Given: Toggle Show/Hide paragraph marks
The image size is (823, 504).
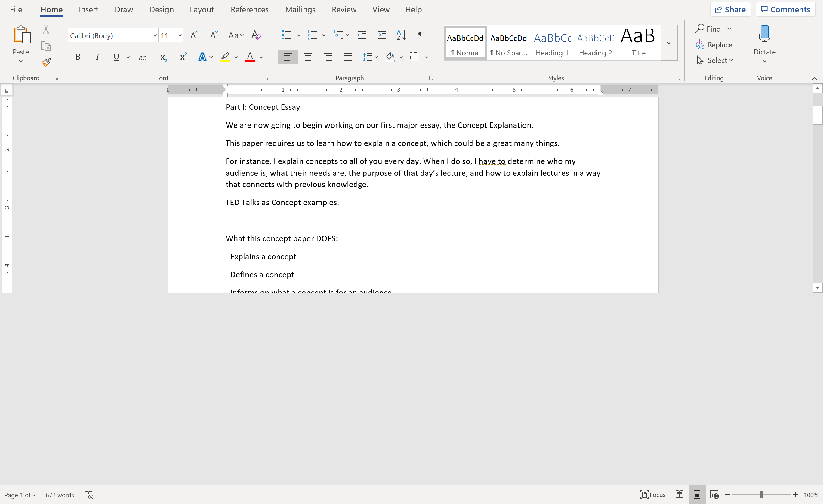Looking at the screenshot, I should pyautogui.click(x=421, y=35).
